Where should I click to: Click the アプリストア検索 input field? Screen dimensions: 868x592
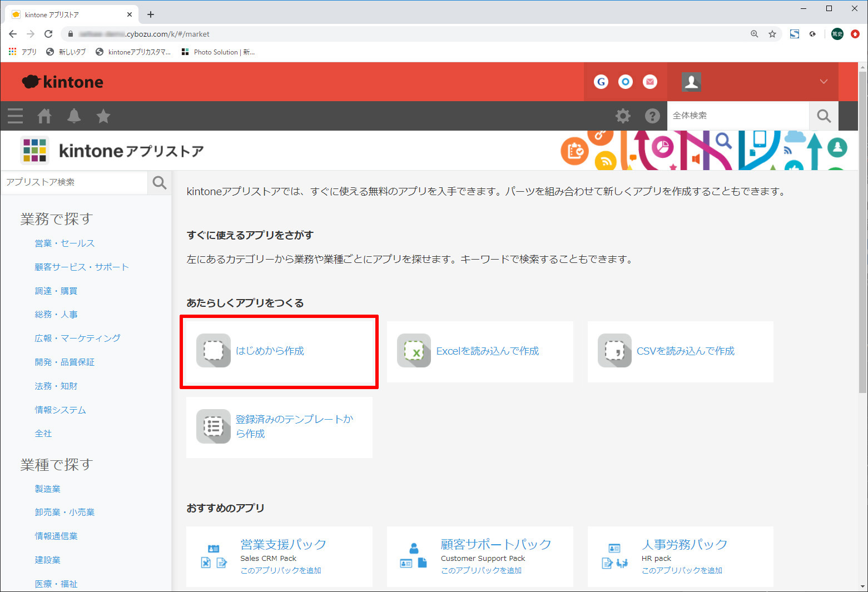click(75, 182)
